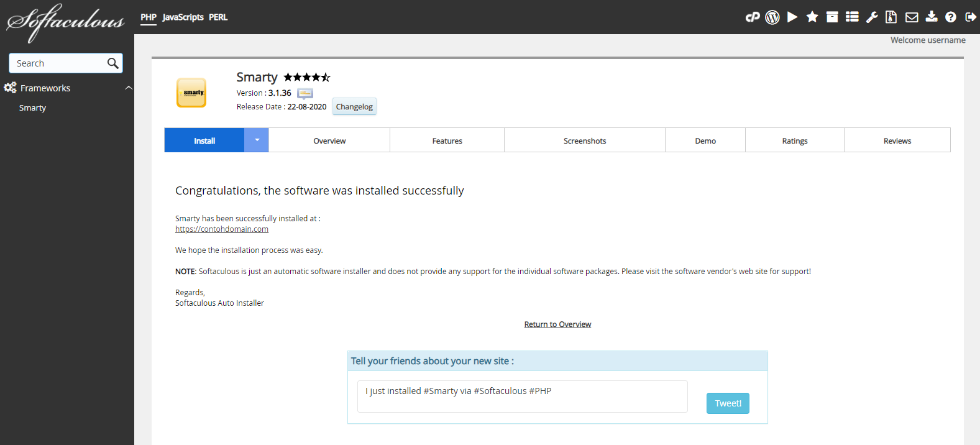This screenshot has width=980, height=445.
Task: Click the Tweet! button
Action: click(728, 403)
